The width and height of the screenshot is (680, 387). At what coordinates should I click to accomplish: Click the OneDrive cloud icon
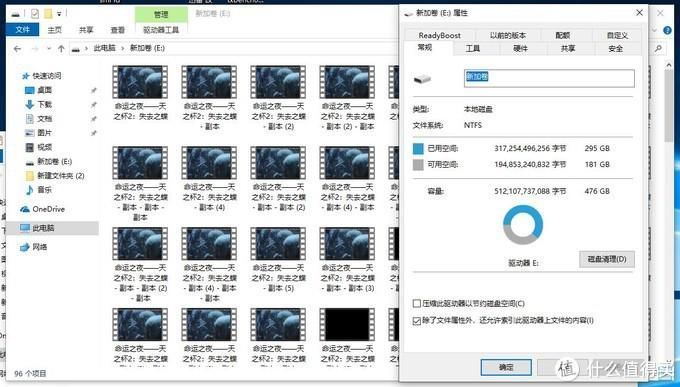tap(25, 209)
